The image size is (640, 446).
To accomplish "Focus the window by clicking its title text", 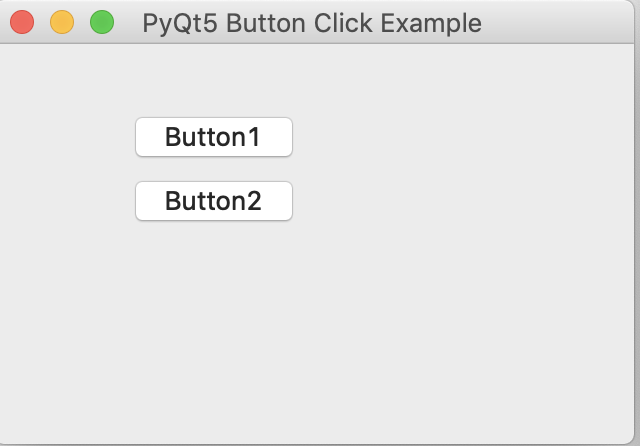I will point(312,22).
